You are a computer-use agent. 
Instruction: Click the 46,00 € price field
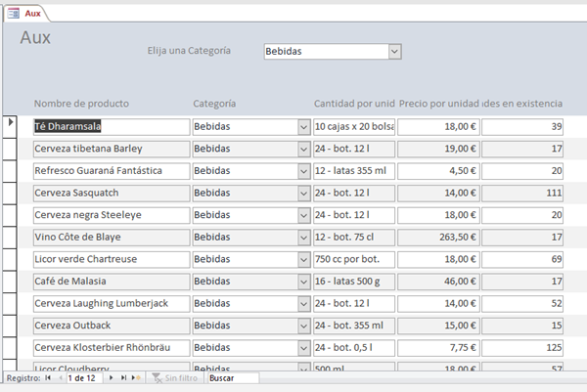[x=438, y=282]
